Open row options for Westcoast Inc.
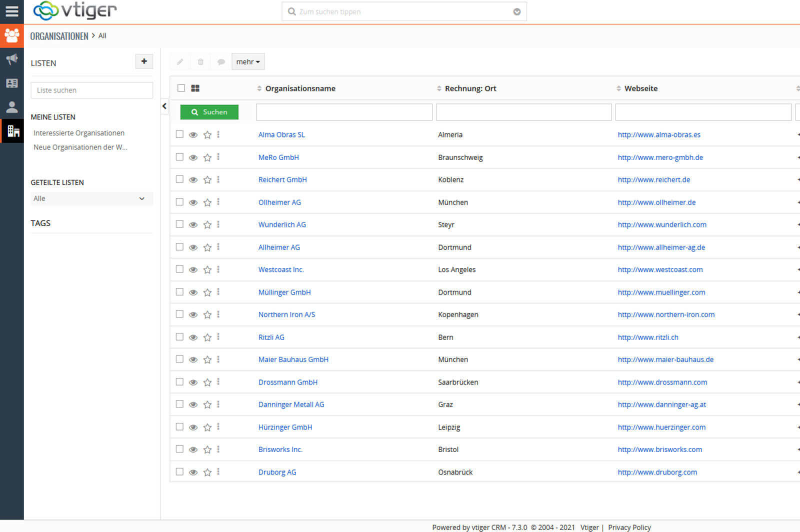Viewport: 800px width, 532px height. 218,269
